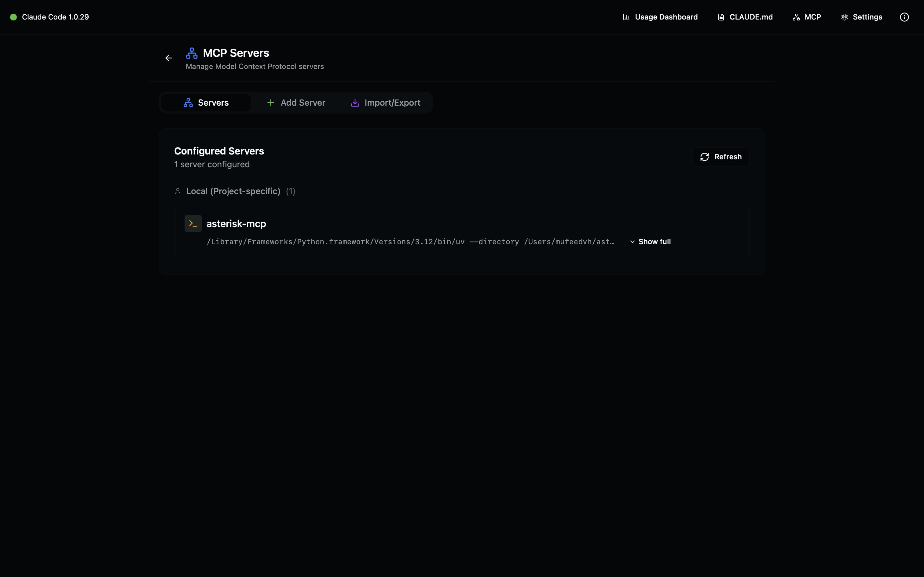Click the Refresh button

tap(721, 157)
